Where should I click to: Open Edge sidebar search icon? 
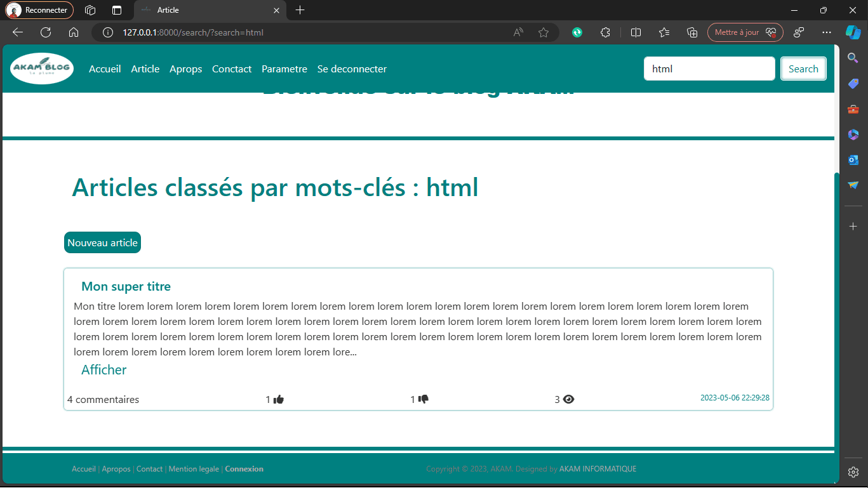point(853,58)
